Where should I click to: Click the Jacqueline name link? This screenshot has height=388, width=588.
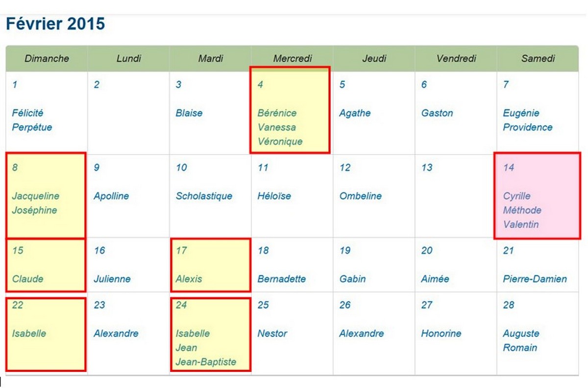(x=36, y=196)
